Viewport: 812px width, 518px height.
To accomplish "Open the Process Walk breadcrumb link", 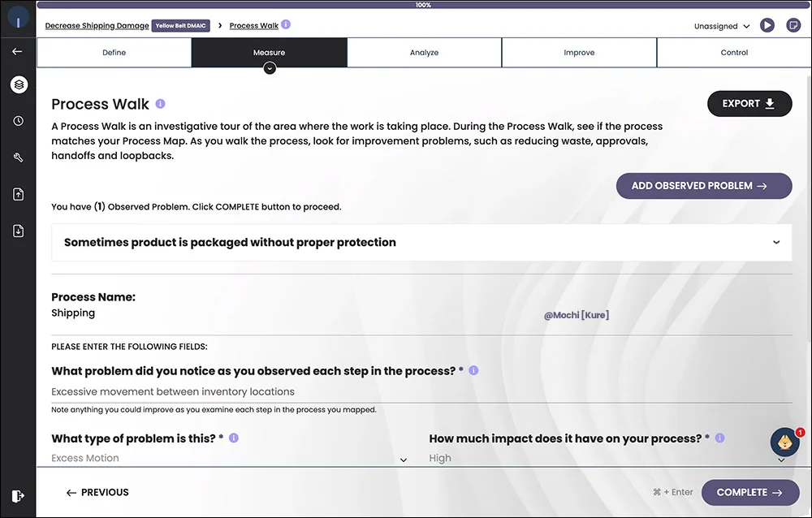I will (x=253, y=25).
